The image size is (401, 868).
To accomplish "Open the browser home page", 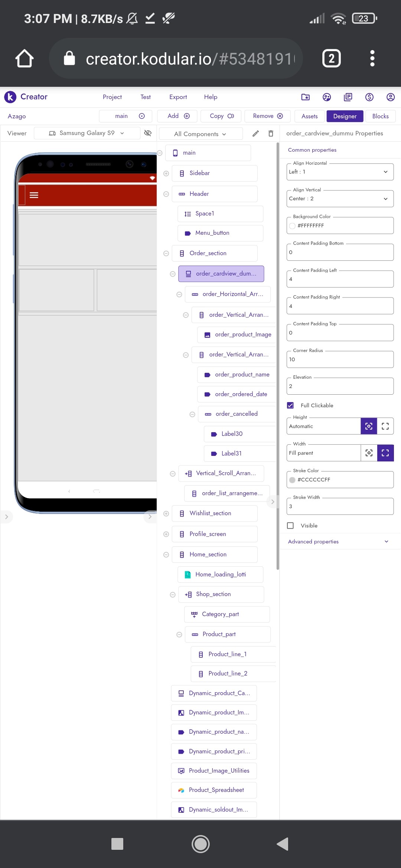I will point(25,58).
